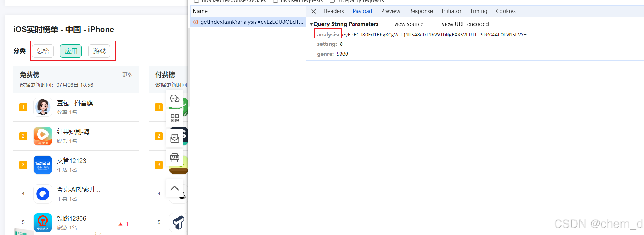Check the 3rd-party requests checkbox
This screenshot has height=235, width=644.
(x=332, y=1)
